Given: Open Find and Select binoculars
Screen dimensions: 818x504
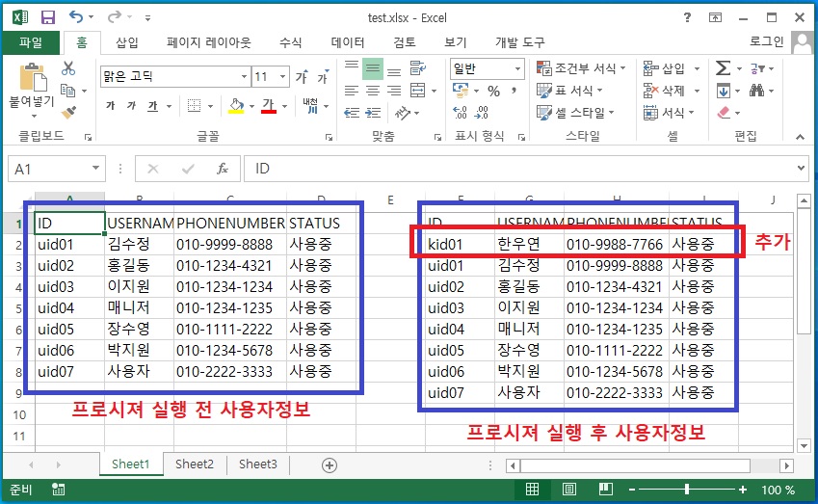Looking at the screenshot, I should click(757, 91).
